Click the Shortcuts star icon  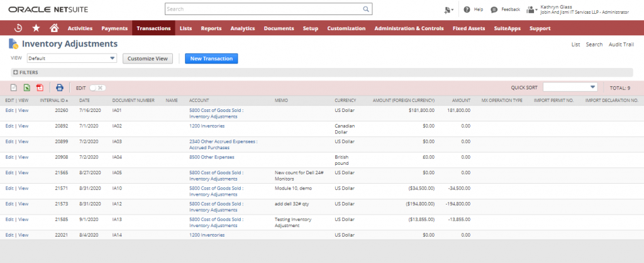(36, 28)
